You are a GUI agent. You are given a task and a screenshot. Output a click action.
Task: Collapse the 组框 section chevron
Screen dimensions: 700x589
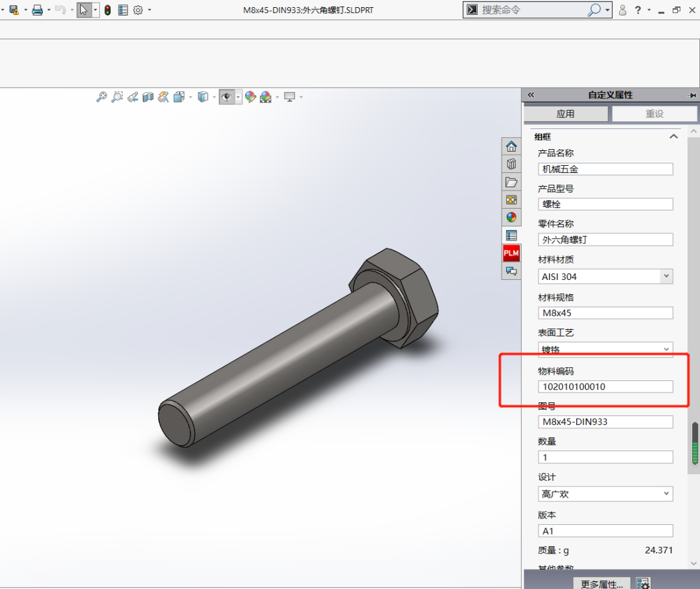pos(673,137)
